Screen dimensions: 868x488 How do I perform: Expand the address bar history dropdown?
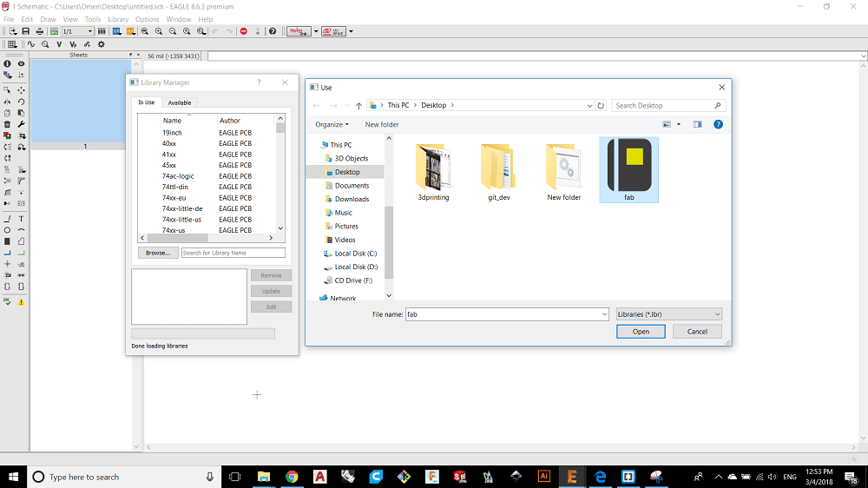coord(589,105)
